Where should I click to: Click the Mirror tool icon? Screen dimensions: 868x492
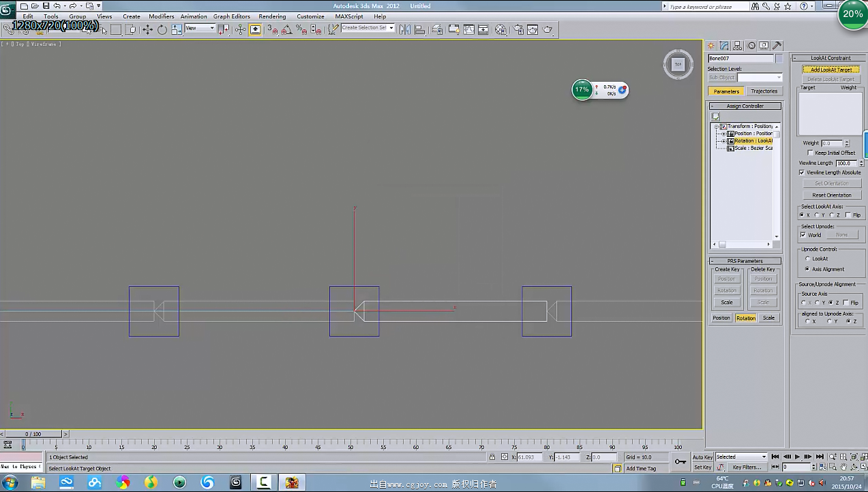pos(405,30)
